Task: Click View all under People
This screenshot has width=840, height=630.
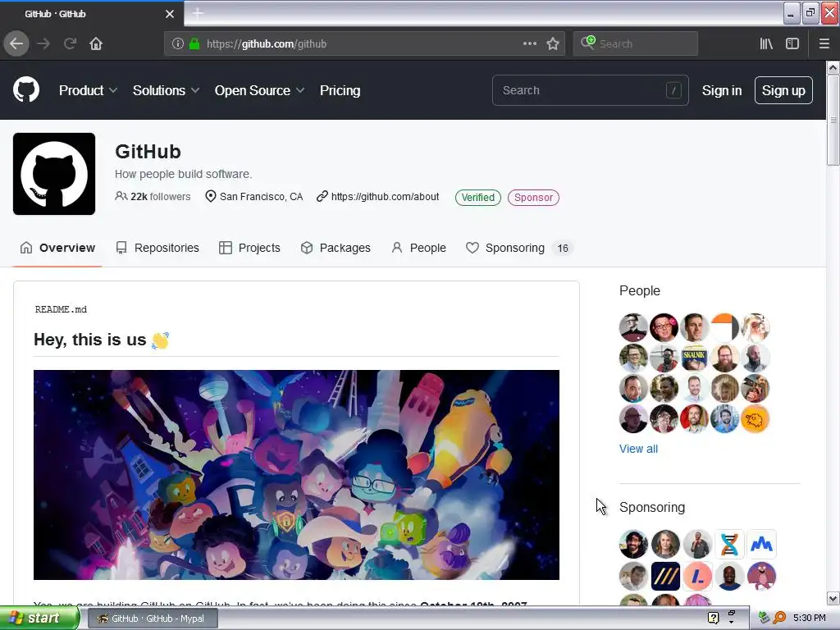Action: (638, 449)
